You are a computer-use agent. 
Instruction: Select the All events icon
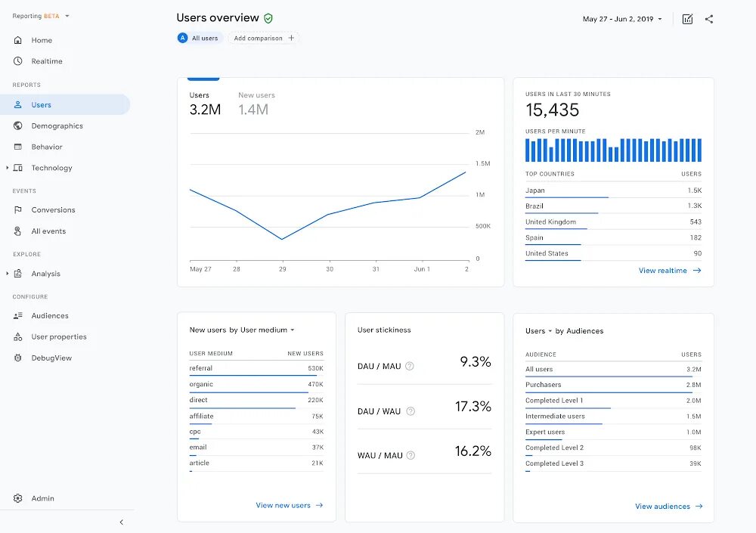tap(17, 231)
